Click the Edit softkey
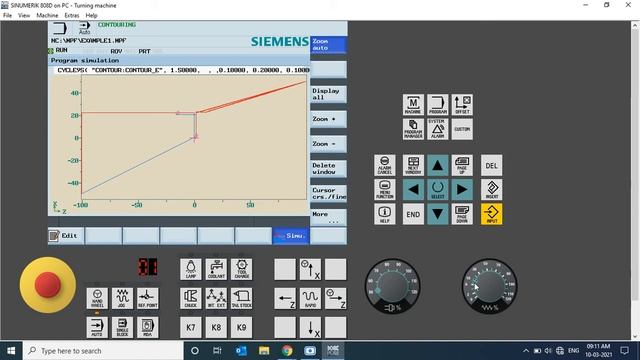640x360 pixels. (x=66, y=236)
